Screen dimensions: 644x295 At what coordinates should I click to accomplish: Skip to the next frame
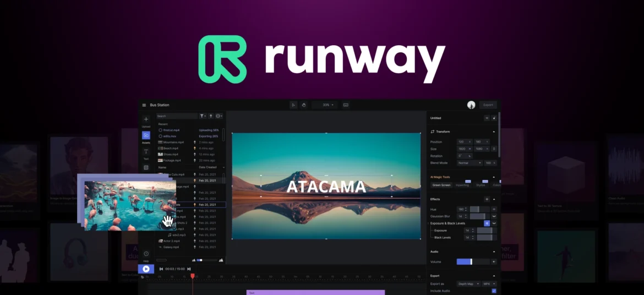coord(189,269)
